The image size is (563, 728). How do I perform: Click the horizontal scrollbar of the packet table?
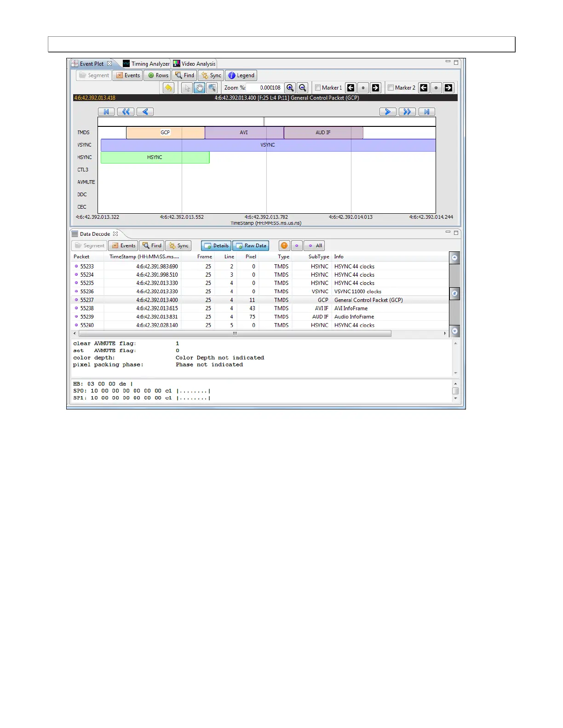tap(235, 334)
